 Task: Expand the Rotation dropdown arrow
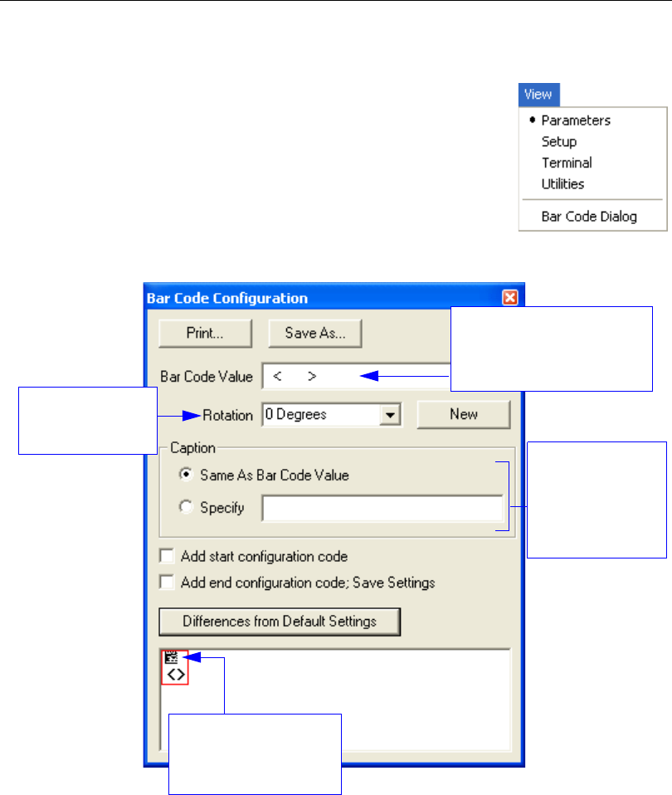390,415
